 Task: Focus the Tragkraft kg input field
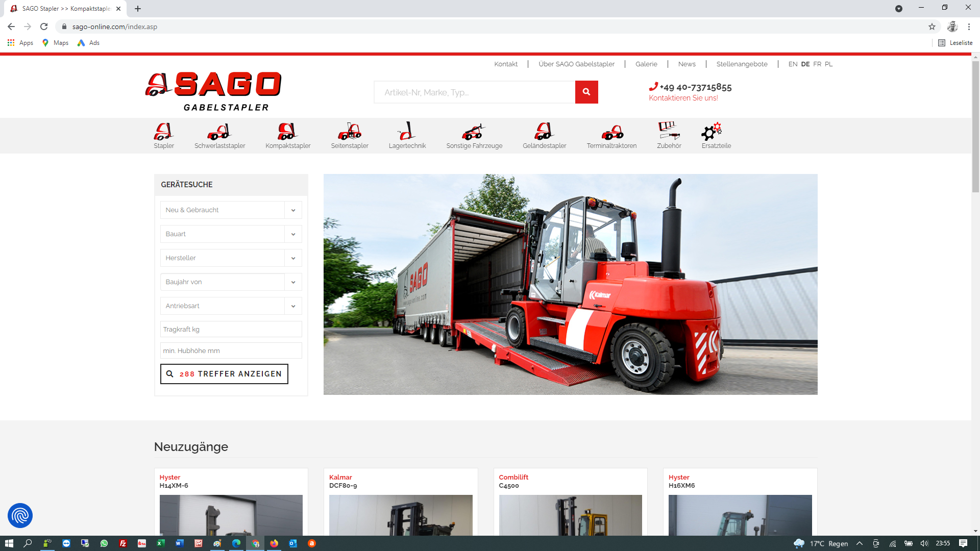pyautogui.click(x=231, y=329)
